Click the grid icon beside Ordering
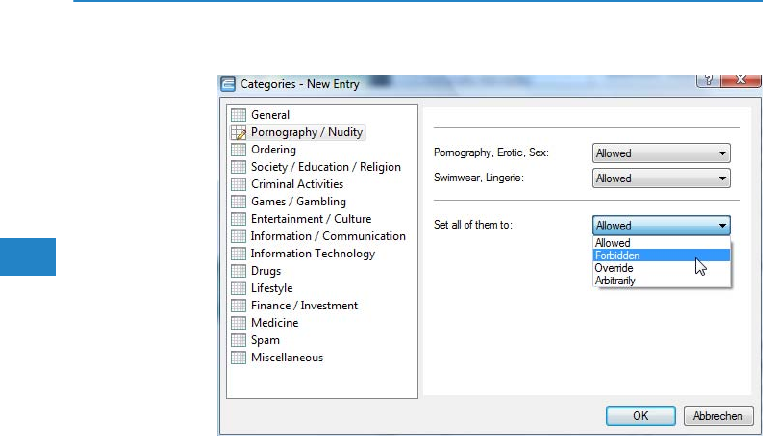The width and height of the screenshot is (763, 436). [x=238, y=149]
